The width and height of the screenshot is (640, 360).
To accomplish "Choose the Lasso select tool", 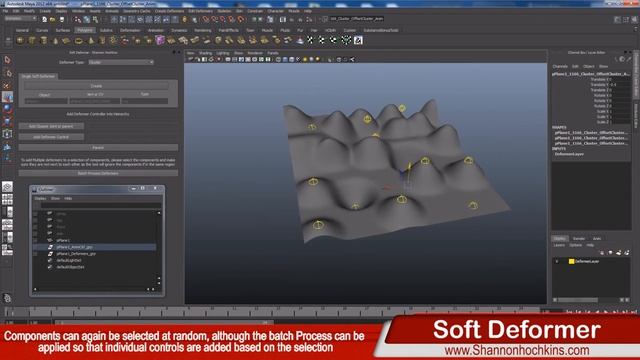I will coord(7,73).
